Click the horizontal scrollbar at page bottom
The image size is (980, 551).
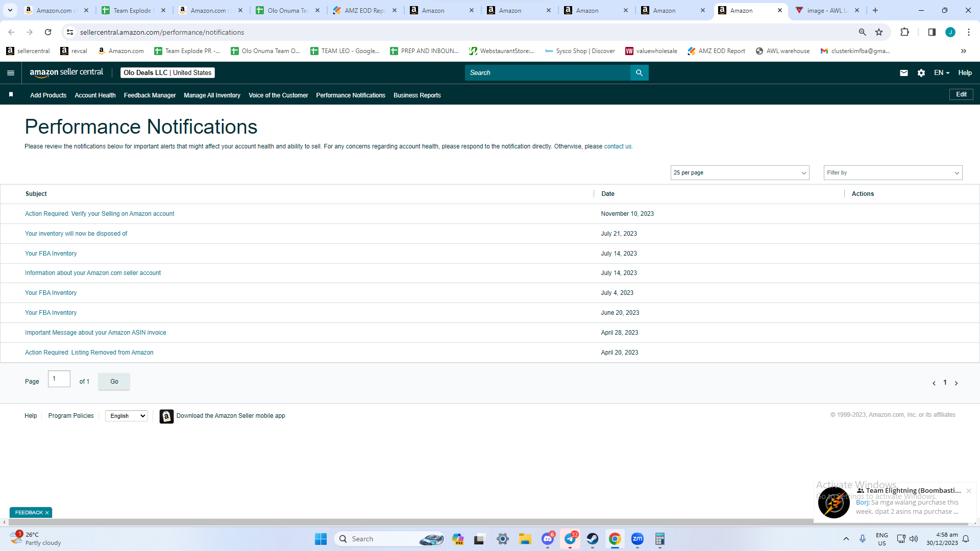coord(487,523)
